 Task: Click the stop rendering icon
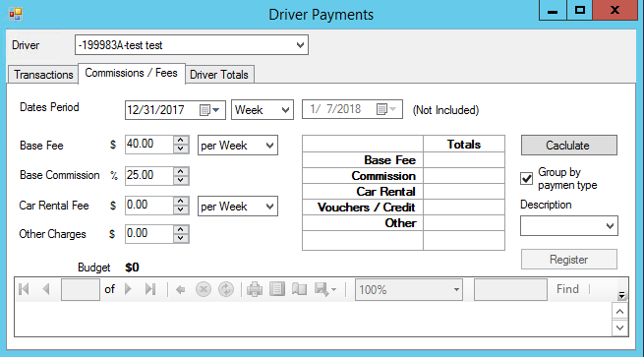[x=204, y=289]
